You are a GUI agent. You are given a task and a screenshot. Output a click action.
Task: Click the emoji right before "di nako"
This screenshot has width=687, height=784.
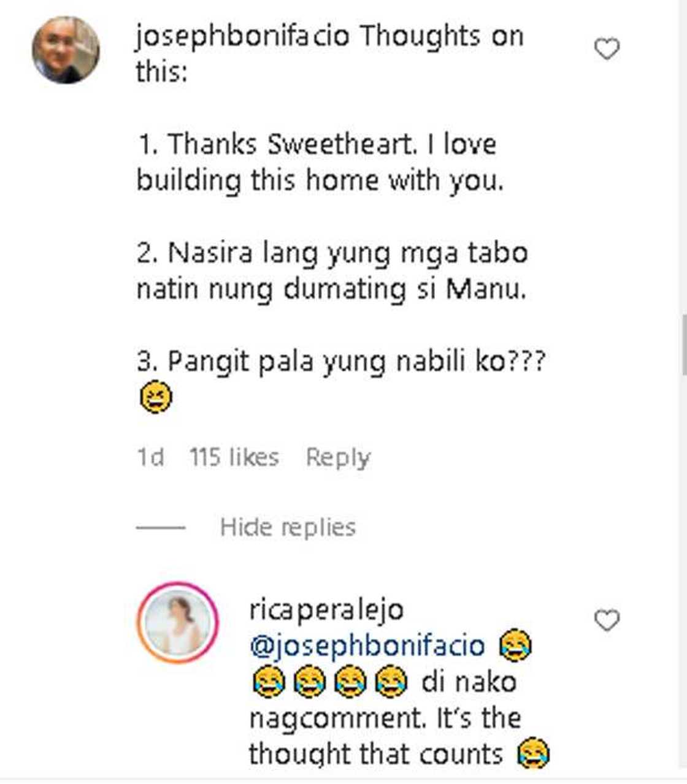pyautogui.click(x=391, y=682)
